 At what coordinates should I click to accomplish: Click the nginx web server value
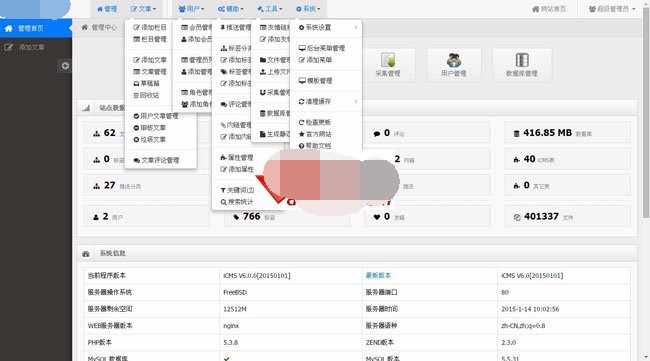pyautogui.click(x=231, y=326)
